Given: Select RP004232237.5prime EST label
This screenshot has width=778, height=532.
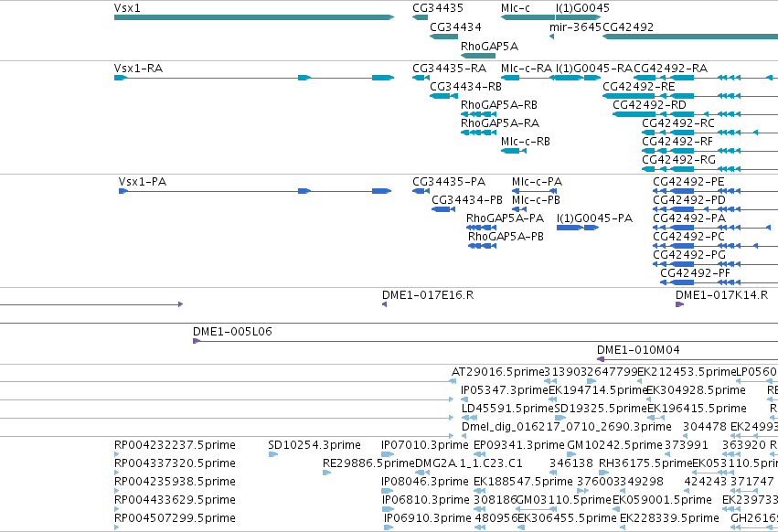Looking at the screenshot, I should pos(175,444).
